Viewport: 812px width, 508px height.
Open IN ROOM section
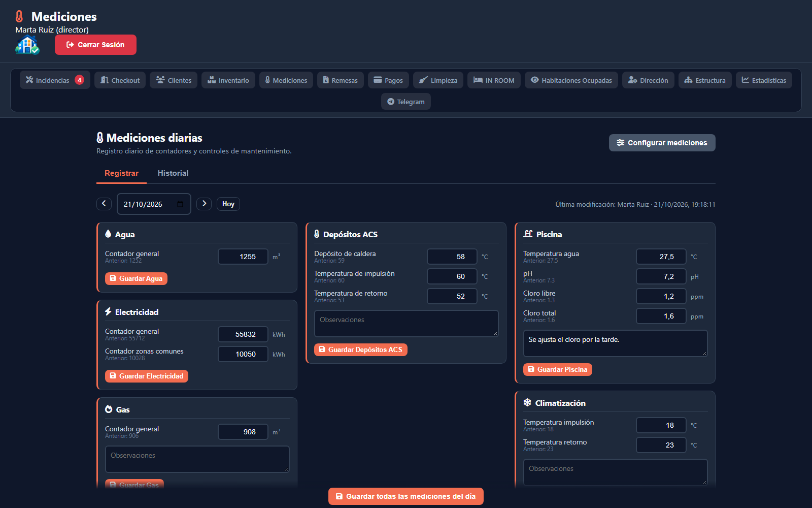(494, 80)
